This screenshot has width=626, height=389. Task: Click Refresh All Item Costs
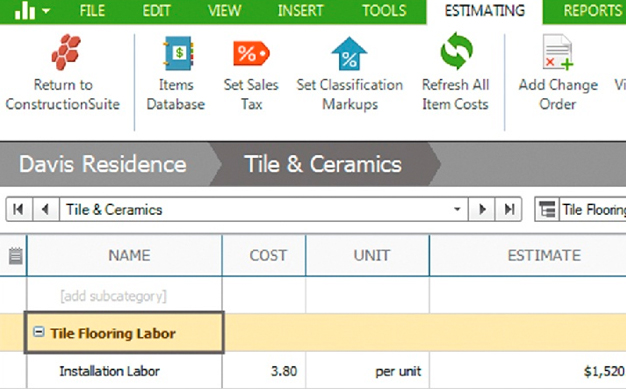(x=456, y=51)
